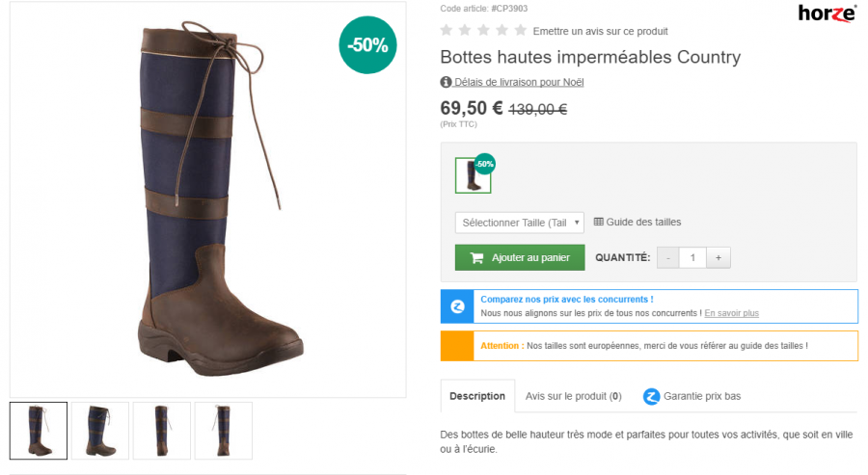Screen dimensions: 868x475
Task: Click the fifth rating star
Action: pyautogui.click(x=520, y=31)
